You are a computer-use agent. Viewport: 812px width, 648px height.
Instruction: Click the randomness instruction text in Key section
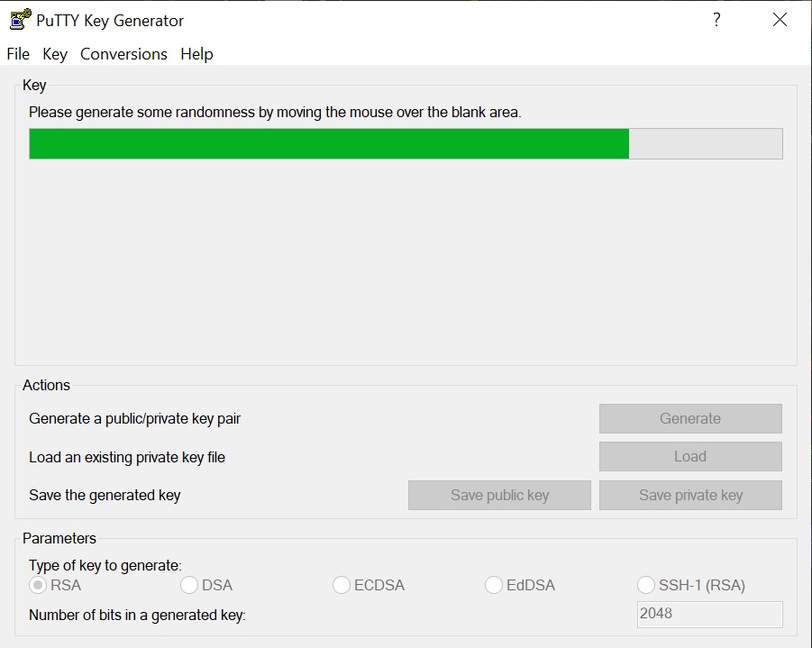275,113
